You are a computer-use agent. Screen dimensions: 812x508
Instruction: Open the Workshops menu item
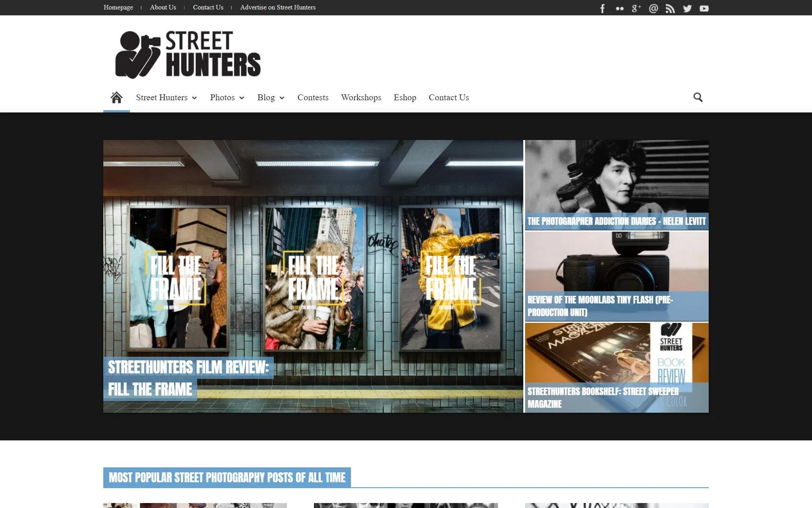click(x=361, y=97)
